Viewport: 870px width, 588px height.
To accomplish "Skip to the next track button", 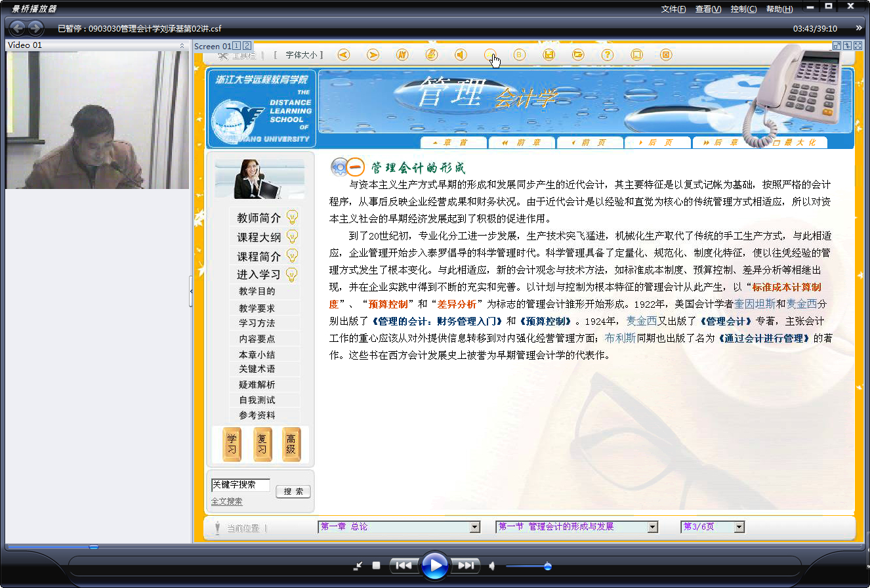I will (x=465, y=565).
